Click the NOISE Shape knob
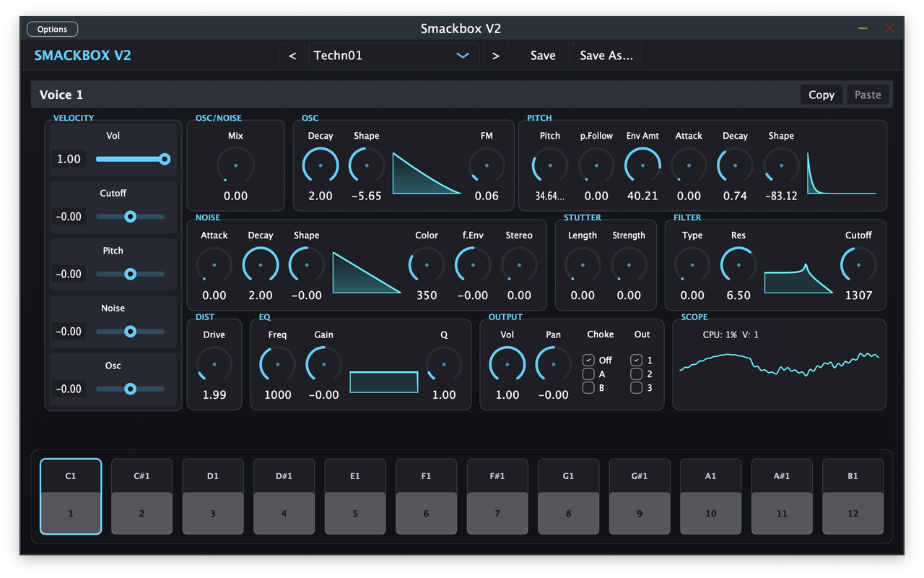Image resolution: width=924 pixels, height=578 pixels. tap(307, 265)
